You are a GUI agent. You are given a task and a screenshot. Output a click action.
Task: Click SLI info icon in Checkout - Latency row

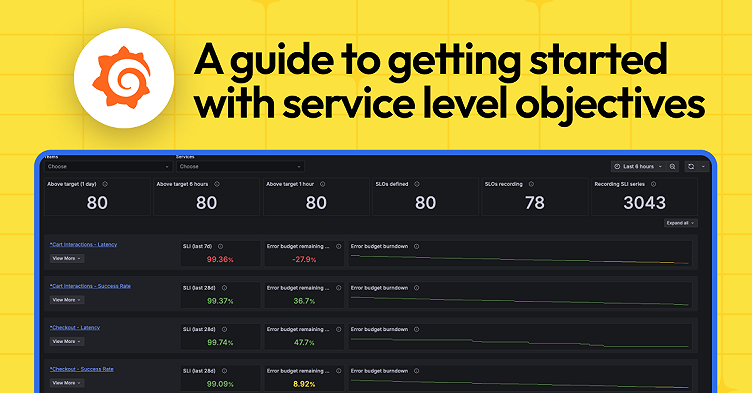[x=224, y=329]
